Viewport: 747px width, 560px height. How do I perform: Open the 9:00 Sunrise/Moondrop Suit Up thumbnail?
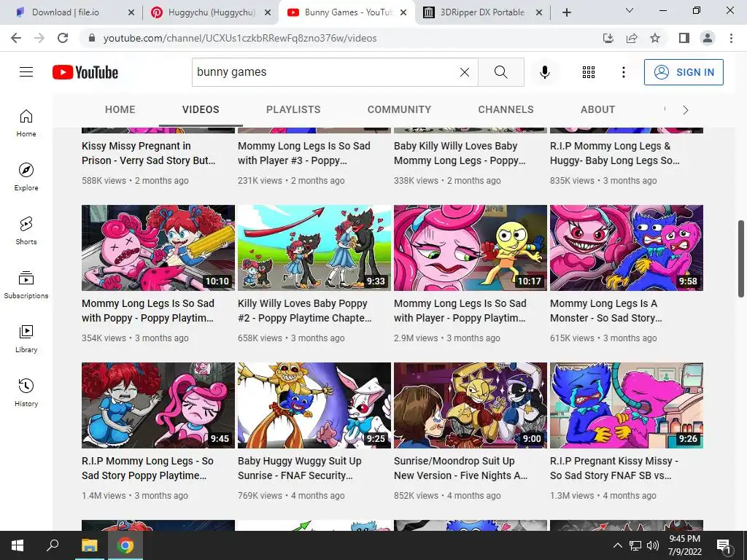coord(471,405)
